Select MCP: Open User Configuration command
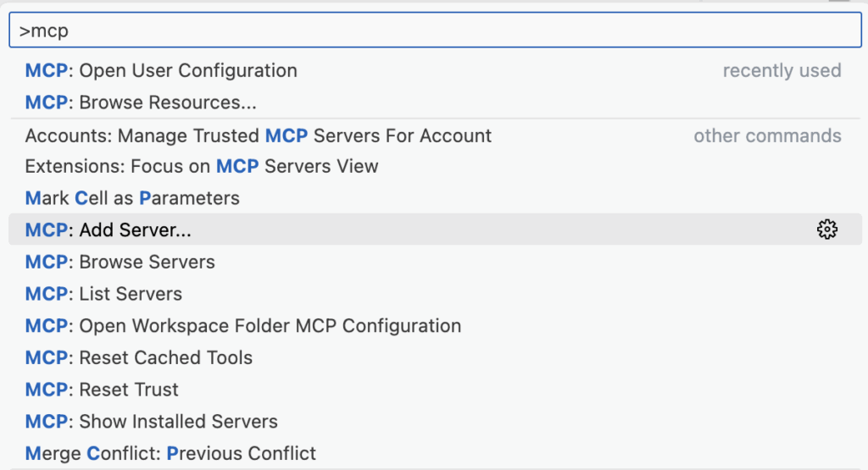868x470 pixels. [161, 71]
